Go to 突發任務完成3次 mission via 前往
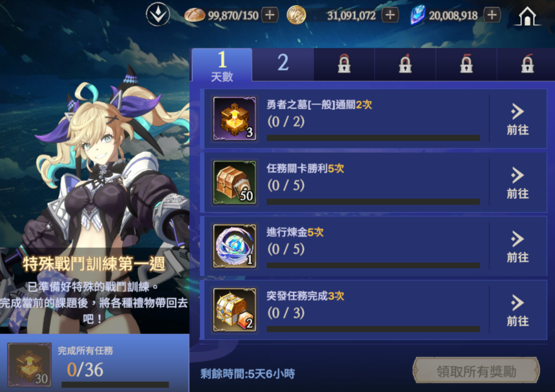This screenshot has height=392, width=555. [x=517, y=311]
